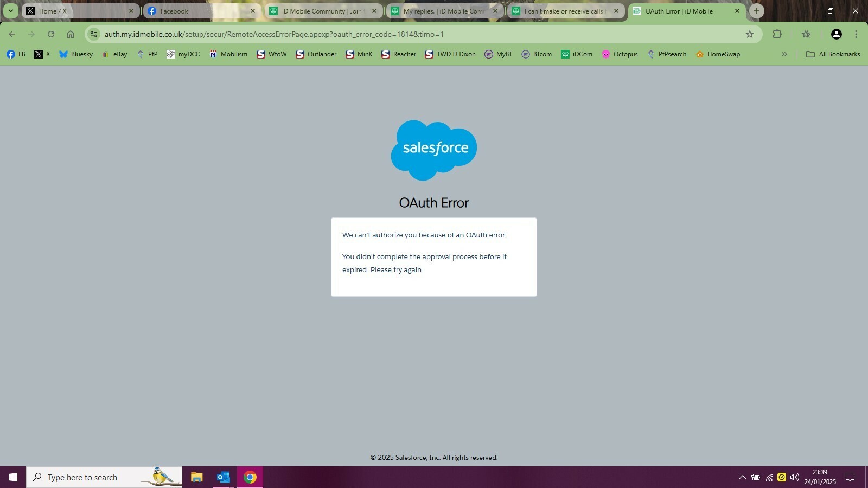
Task: Close the Home / X tab
Action: [131, 11]
